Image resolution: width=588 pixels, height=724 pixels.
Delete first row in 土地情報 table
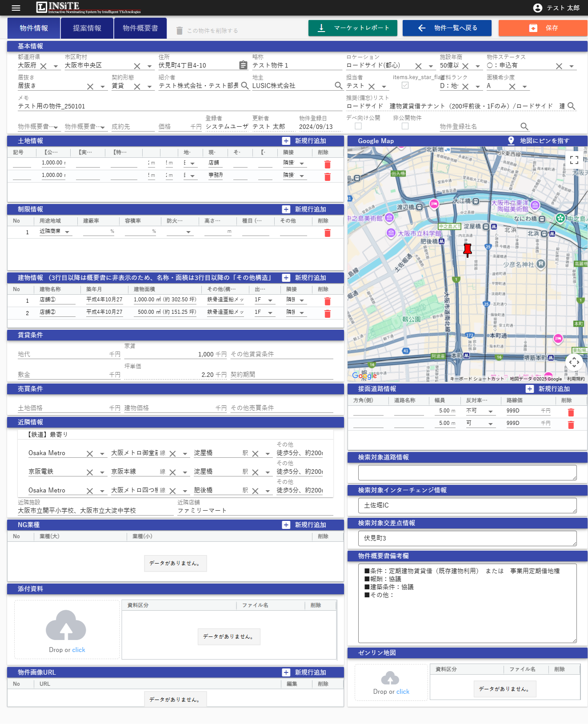click(x=328, y=164)
